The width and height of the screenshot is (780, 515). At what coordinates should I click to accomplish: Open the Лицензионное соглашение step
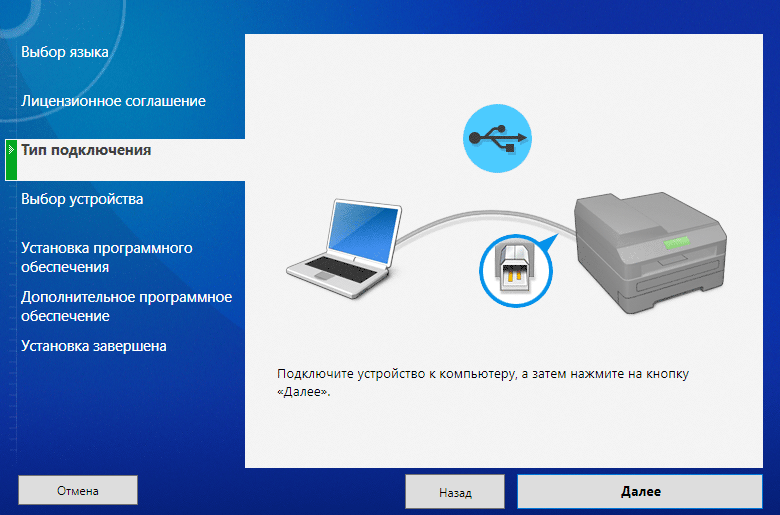[113, 101]
